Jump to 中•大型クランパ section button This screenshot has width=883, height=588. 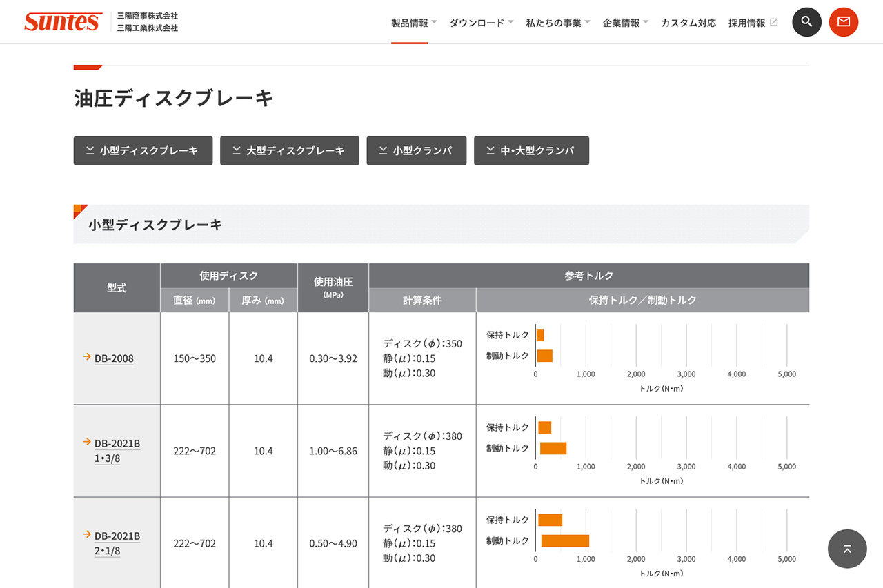[x=531, y=150]
